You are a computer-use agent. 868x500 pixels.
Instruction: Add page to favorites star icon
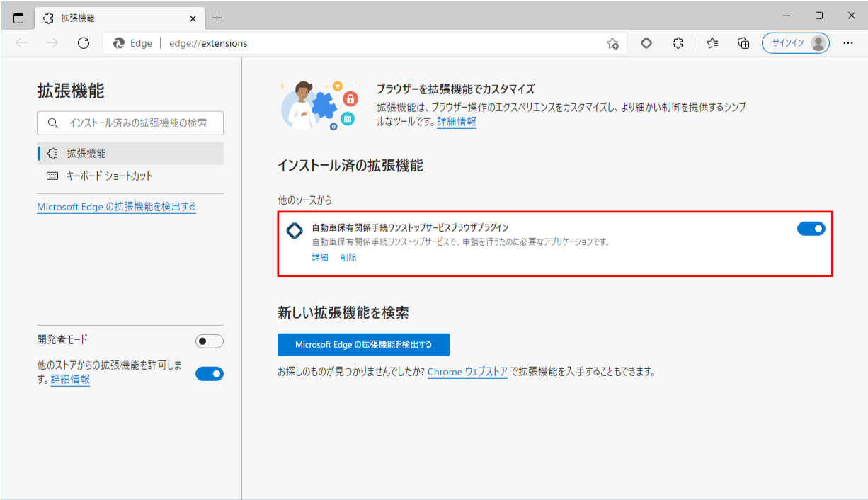point(612,43)
